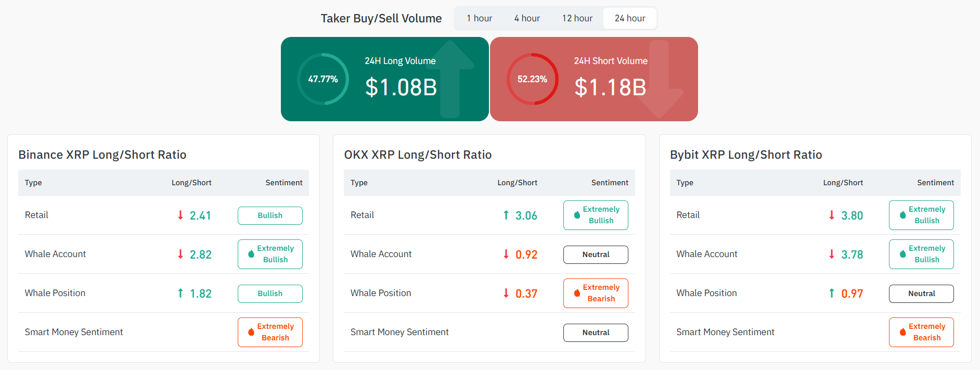The image size is (980, 370).
Task: Click OKX Retail ratio 3.06
Action: [526, 215]
